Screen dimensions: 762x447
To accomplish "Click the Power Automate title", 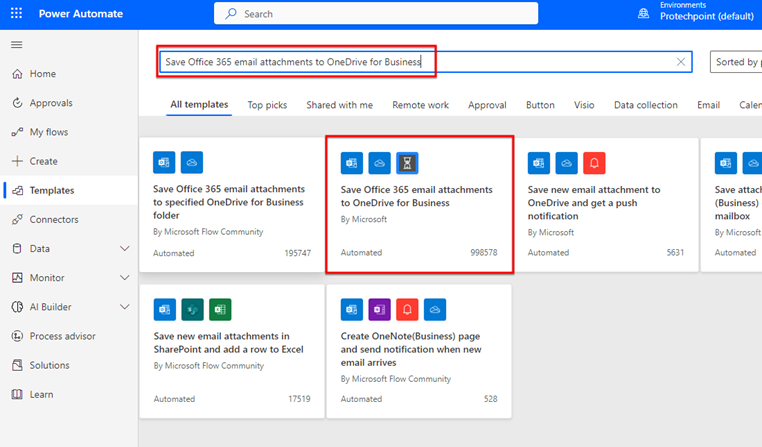I will [81, 14].
